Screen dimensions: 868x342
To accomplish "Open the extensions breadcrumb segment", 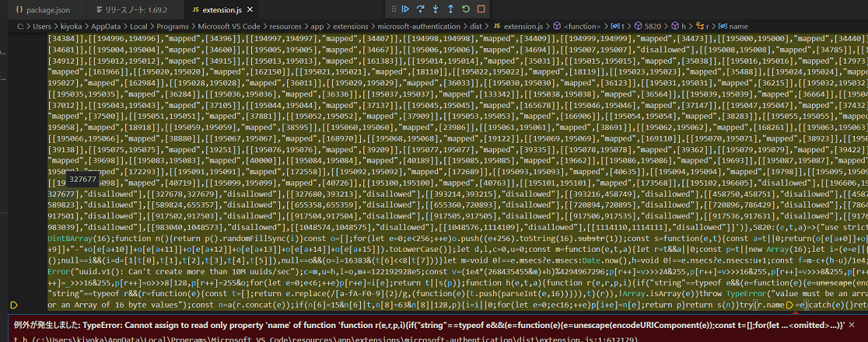I will (x=351, y=26).
